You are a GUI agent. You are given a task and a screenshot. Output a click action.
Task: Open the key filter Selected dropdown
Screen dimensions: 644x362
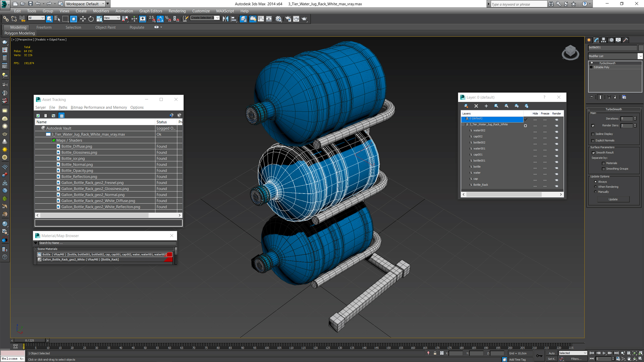pos(573,353)
